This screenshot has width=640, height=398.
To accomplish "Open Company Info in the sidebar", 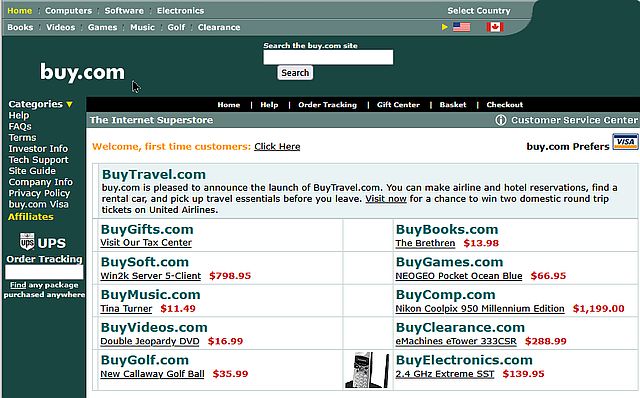I will tap(41, 182).
